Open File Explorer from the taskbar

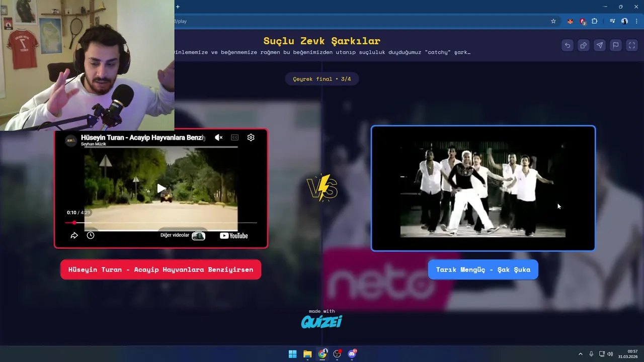coord(307,354)
